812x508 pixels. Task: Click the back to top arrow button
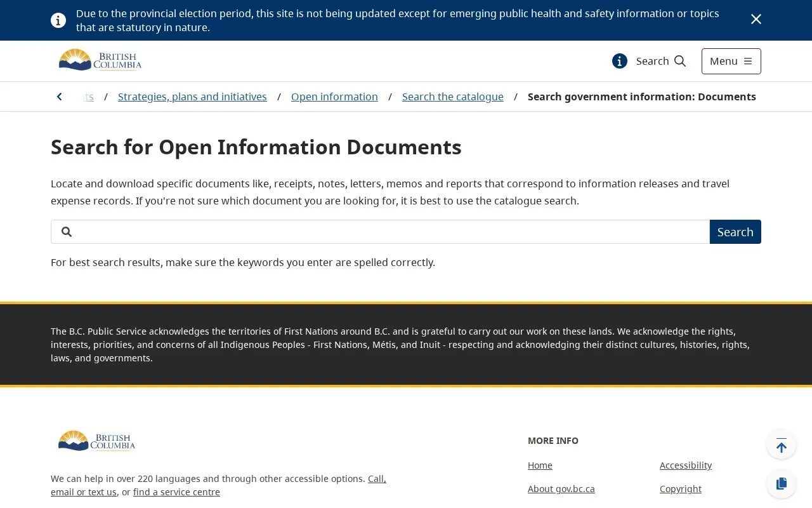click(782, 445)
